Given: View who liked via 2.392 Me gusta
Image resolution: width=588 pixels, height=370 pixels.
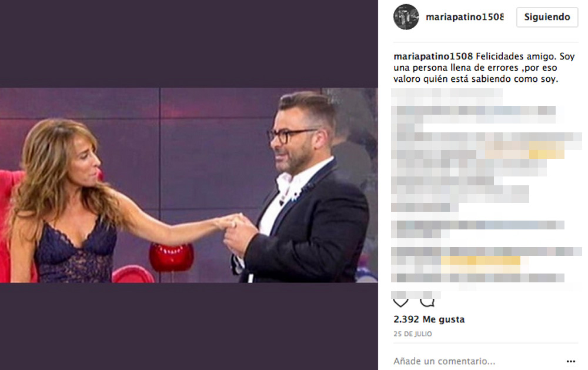Looking at the screenshot, I should 429,319.
